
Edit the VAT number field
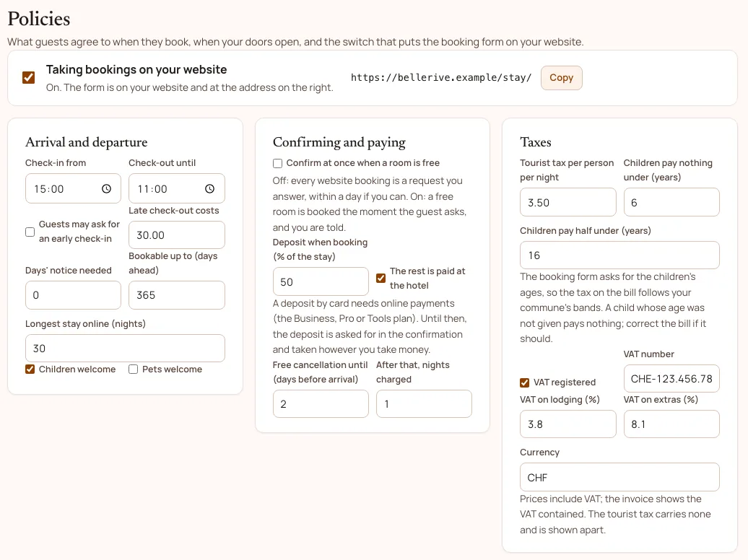[x=671, y=379]
